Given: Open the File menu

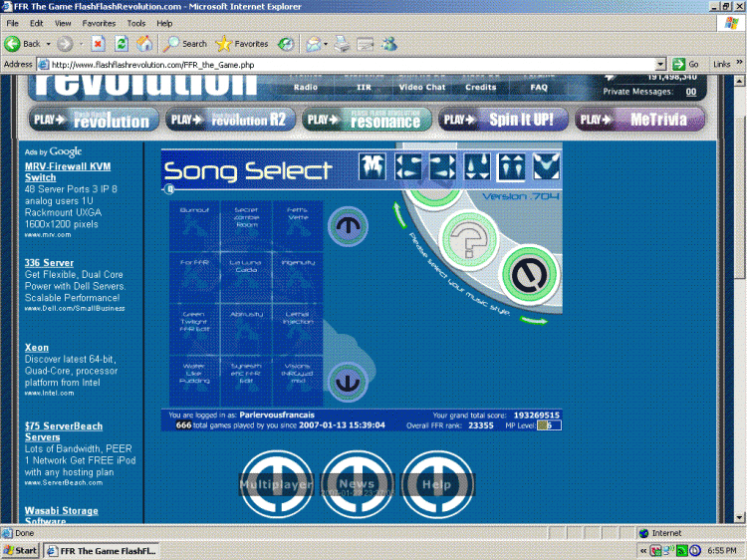Looking at the screenshot, I should [12, 23].
